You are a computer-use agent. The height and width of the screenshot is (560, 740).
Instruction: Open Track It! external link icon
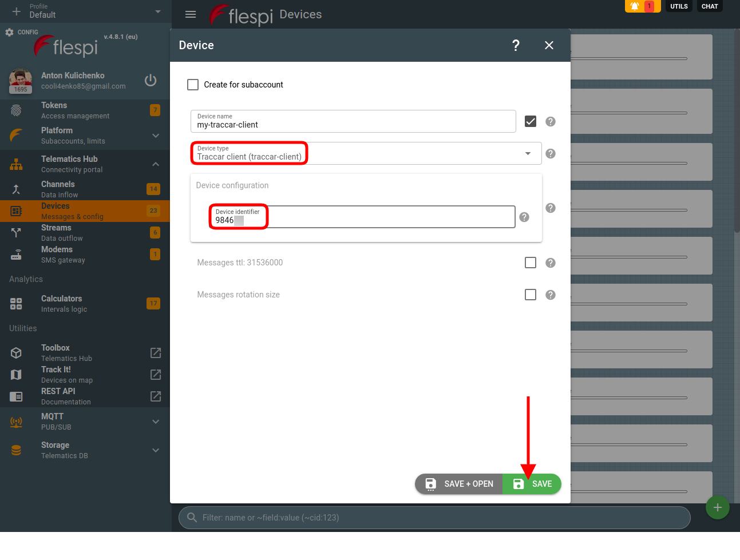156,375
